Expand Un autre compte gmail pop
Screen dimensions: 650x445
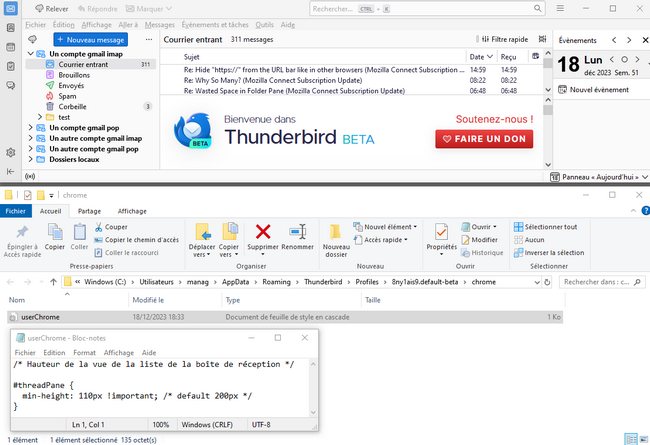[30, 148]
